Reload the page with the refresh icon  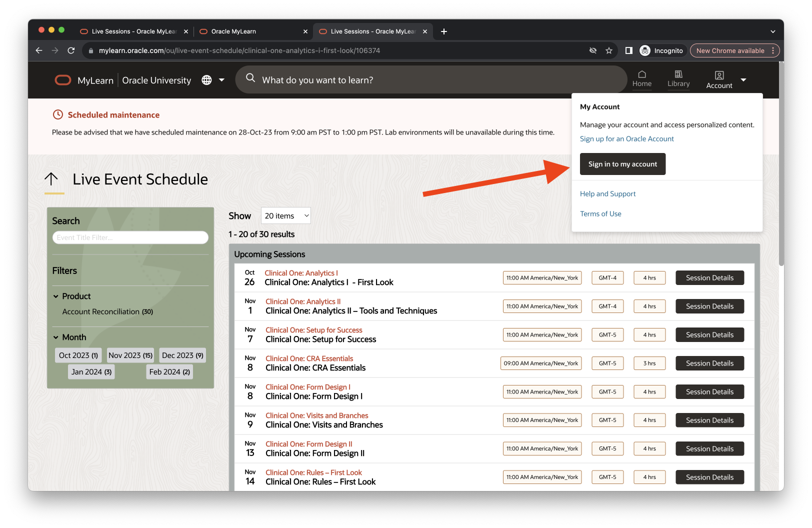71,50
